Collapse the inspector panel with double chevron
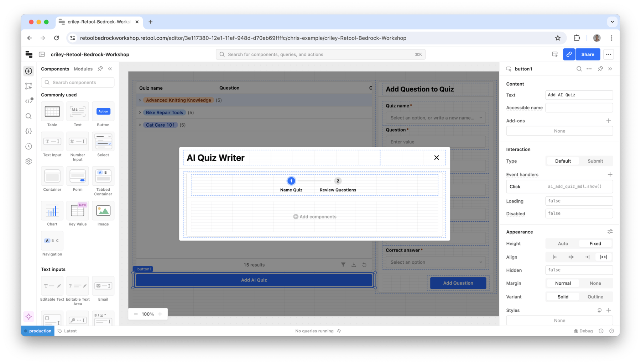This screenshot has width=641, height=364. pos(610,69)
